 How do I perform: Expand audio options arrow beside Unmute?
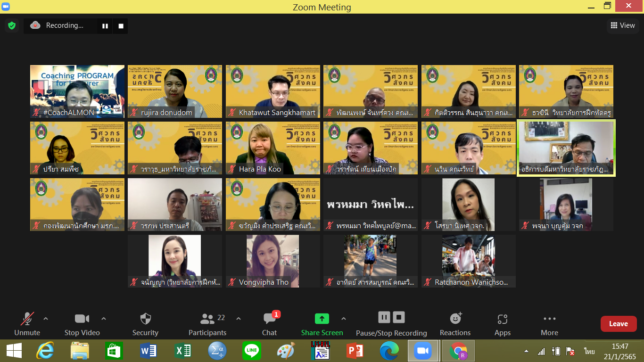point(46,319)
